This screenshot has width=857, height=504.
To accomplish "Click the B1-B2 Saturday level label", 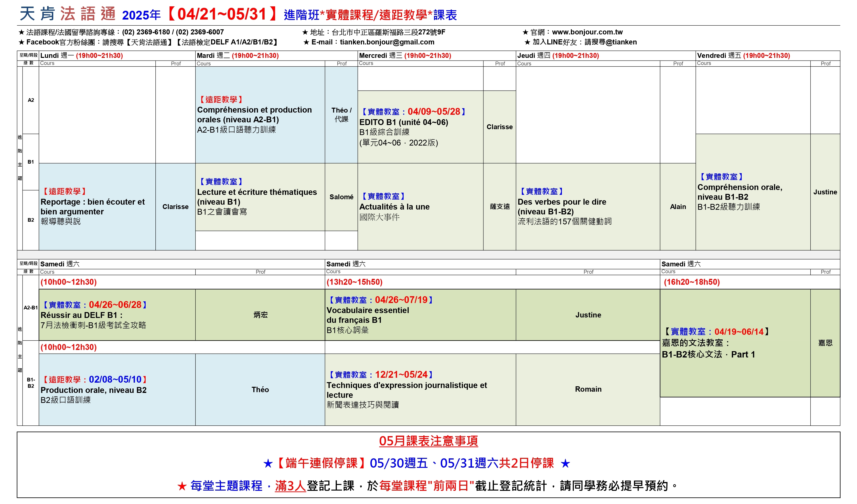I will point(31,383).
